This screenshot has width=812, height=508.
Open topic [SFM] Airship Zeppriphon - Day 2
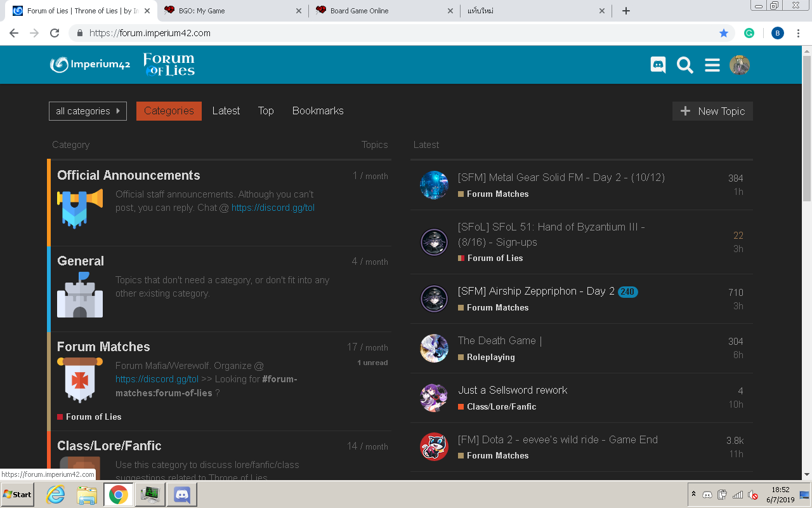(536, 291)
